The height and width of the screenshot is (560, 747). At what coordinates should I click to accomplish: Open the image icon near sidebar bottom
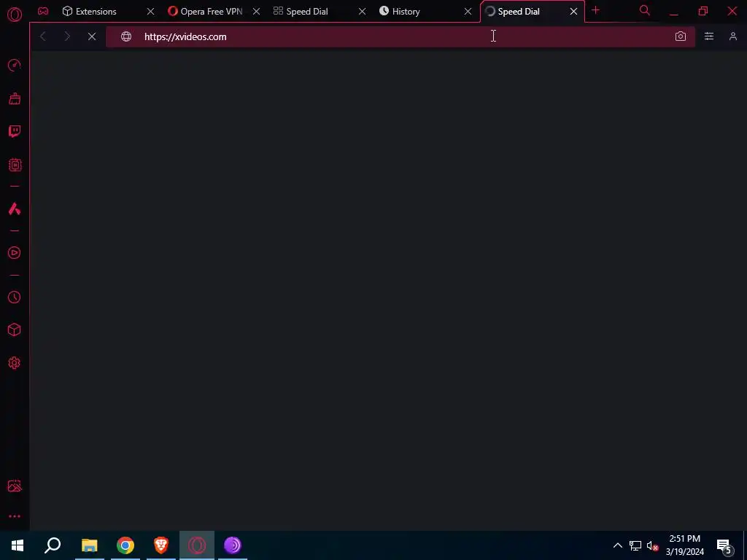pyautogui.click(x=15, y=486)
